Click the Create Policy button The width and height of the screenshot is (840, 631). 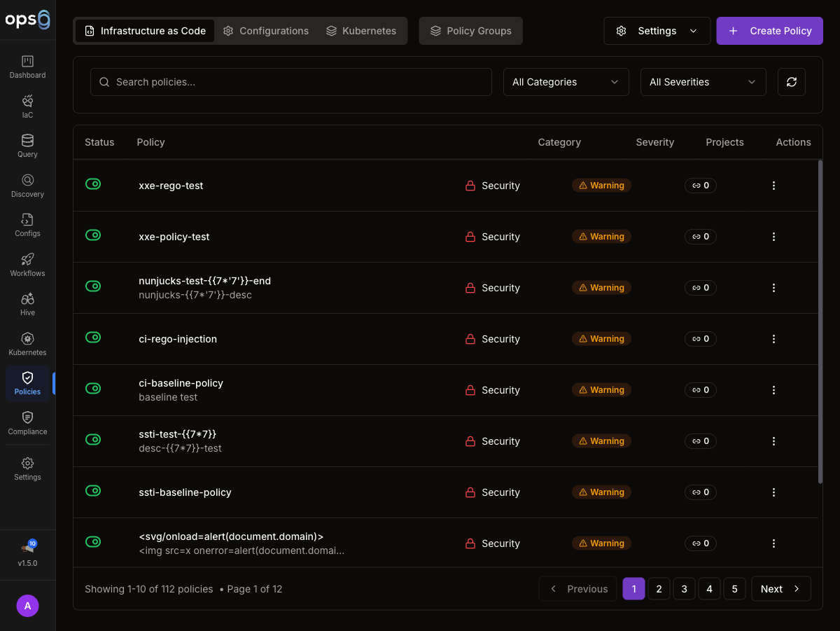tap(769, 31)
